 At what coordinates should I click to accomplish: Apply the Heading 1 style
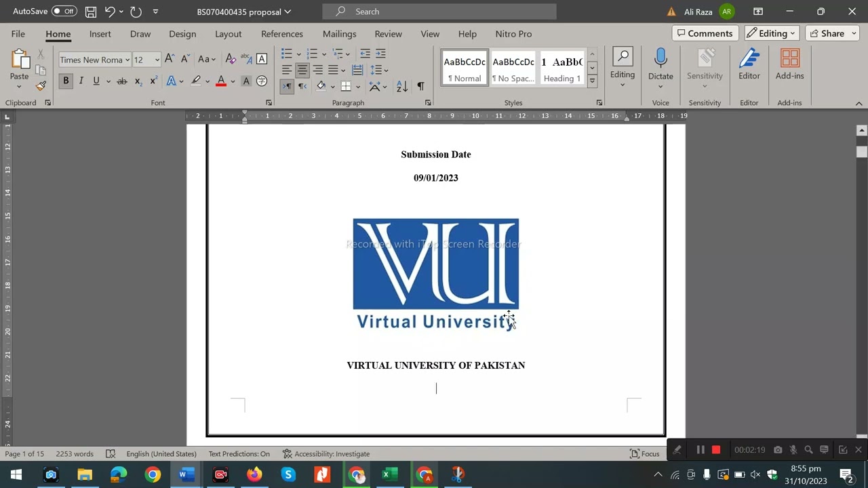561,68
